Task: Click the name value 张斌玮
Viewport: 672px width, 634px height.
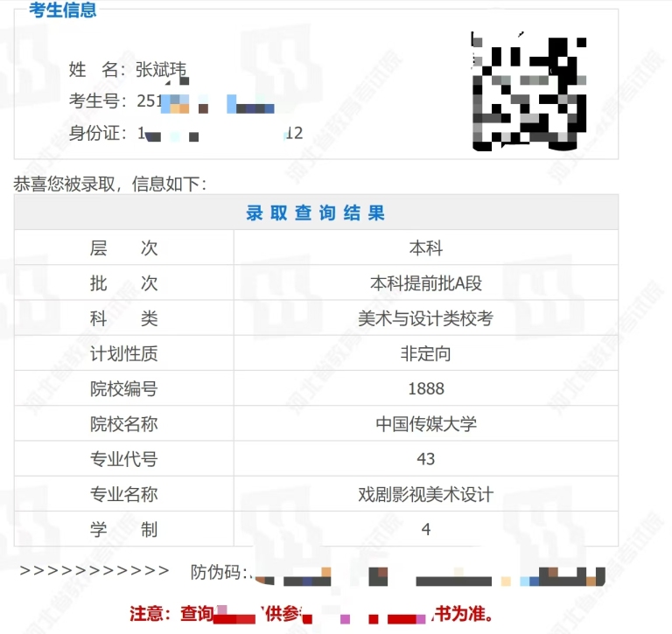Action: (161, 70)
